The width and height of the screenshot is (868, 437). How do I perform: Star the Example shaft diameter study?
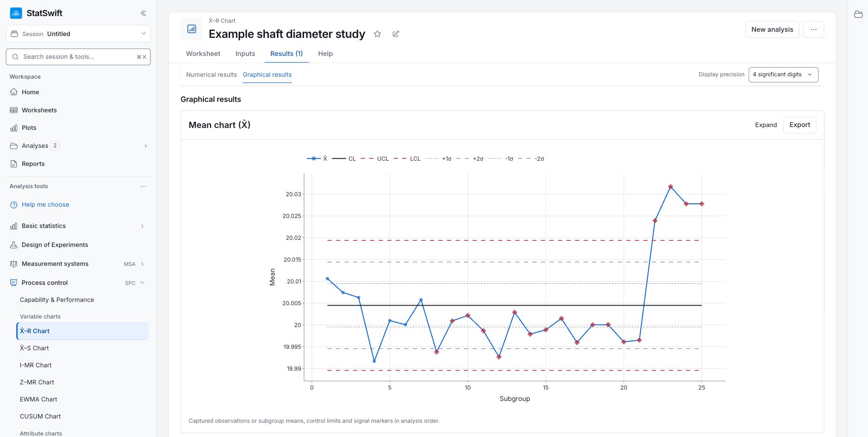click(377, 34)
